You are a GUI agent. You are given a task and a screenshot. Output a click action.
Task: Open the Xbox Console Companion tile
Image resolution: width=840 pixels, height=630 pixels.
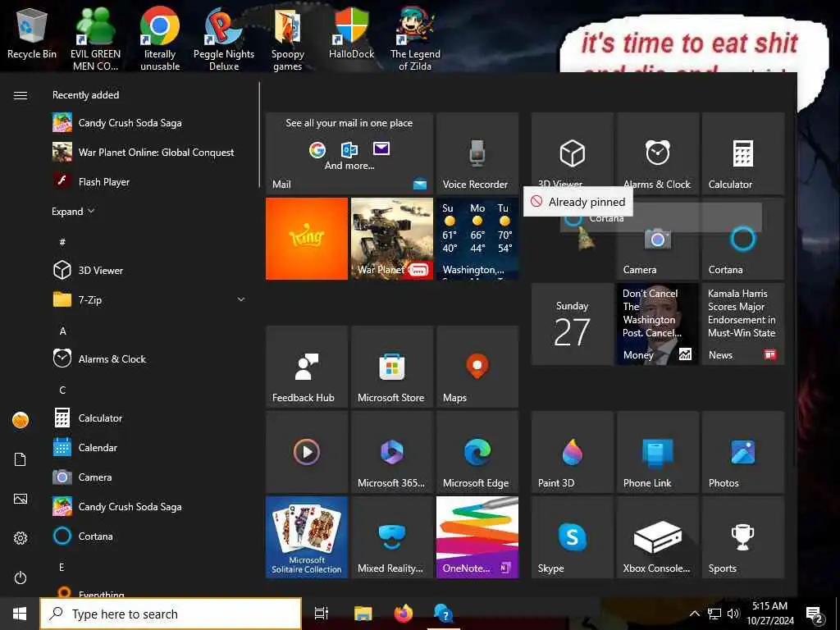(x=657, y=537)
